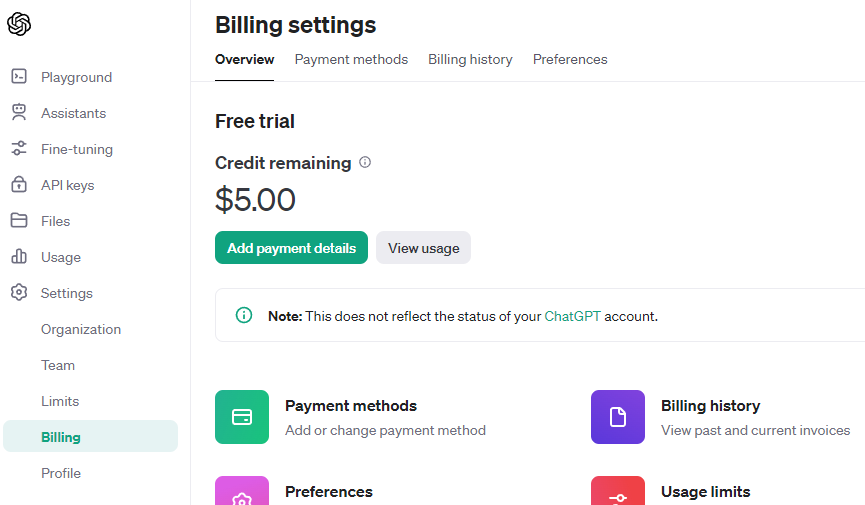865x505 pixels.
Task: Click the Assistants robot icon
Action: click(x=19, y=113)
